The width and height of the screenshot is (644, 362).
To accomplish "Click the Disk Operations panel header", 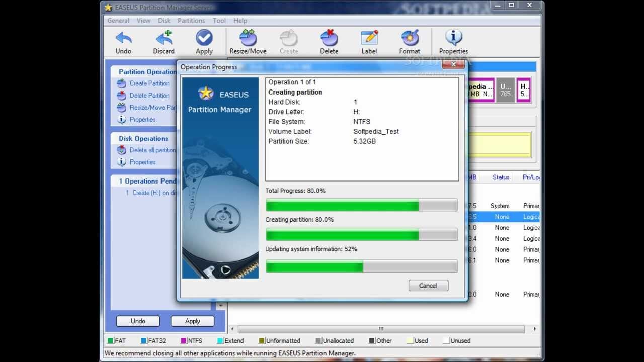I will 143,138.
